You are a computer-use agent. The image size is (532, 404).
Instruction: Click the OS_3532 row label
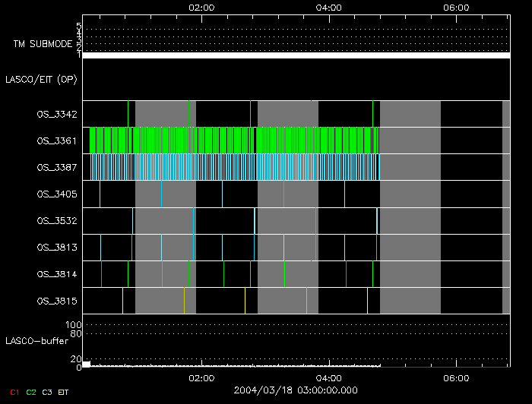tap(57, 220)
